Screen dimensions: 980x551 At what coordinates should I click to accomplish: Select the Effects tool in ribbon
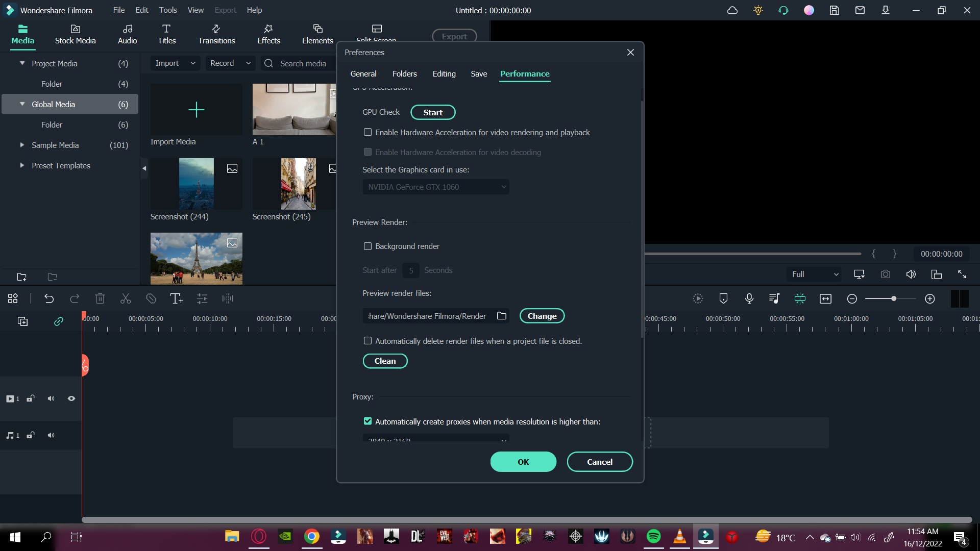point(268,33)
